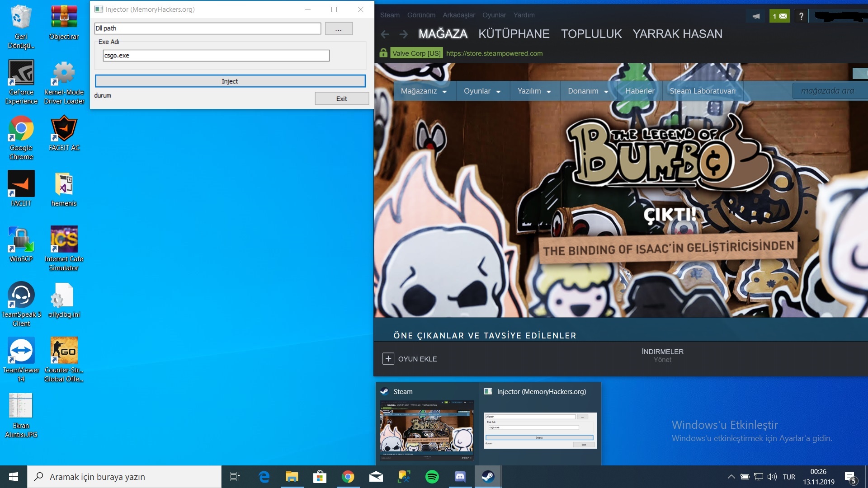
Task: Open FACEIT AC desktop shortcut
Action: tap(64, 133)
